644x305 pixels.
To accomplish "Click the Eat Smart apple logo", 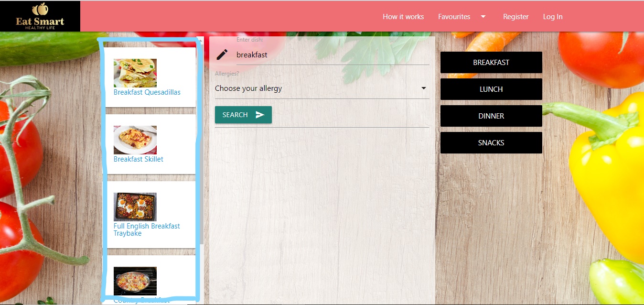I will (x=40, y=16).
